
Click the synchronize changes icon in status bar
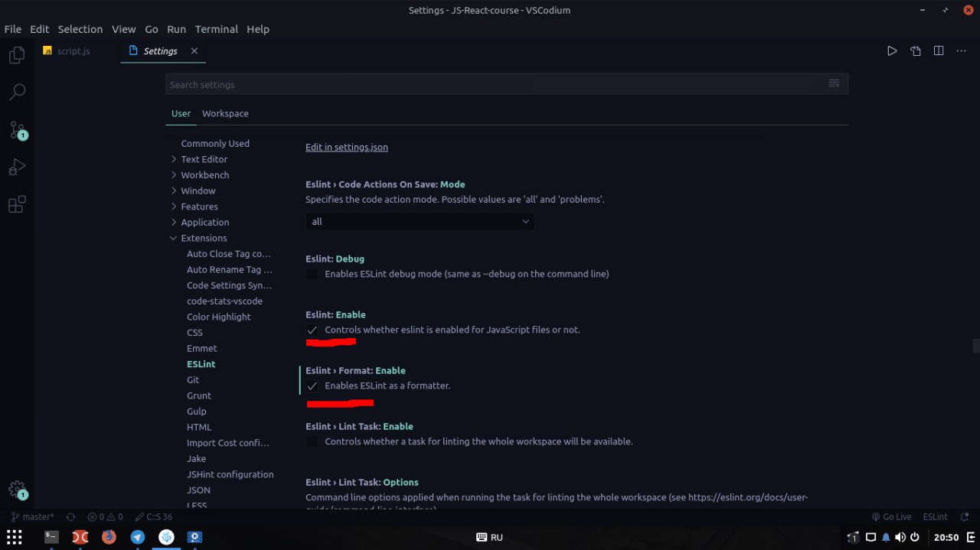pos(71,517)
